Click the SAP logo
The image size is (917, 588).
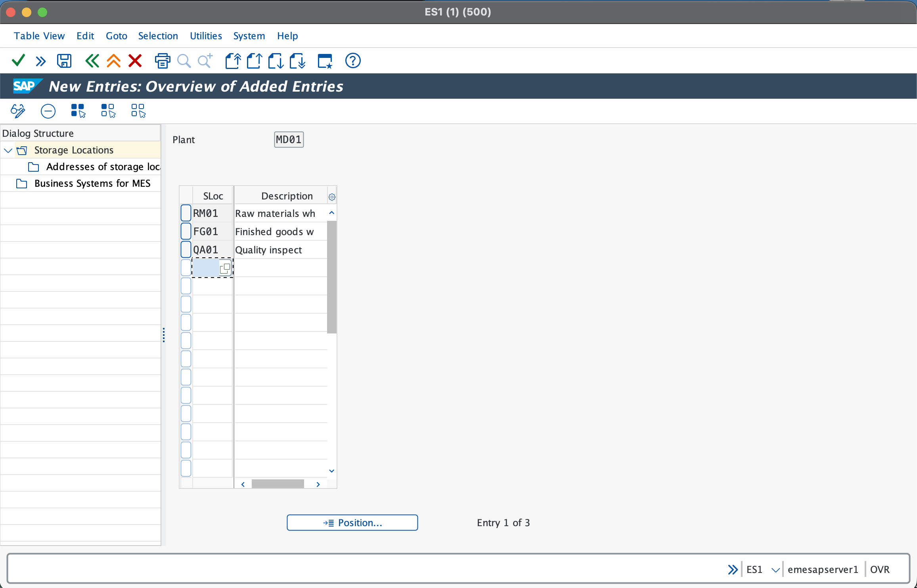pos(27,86)
